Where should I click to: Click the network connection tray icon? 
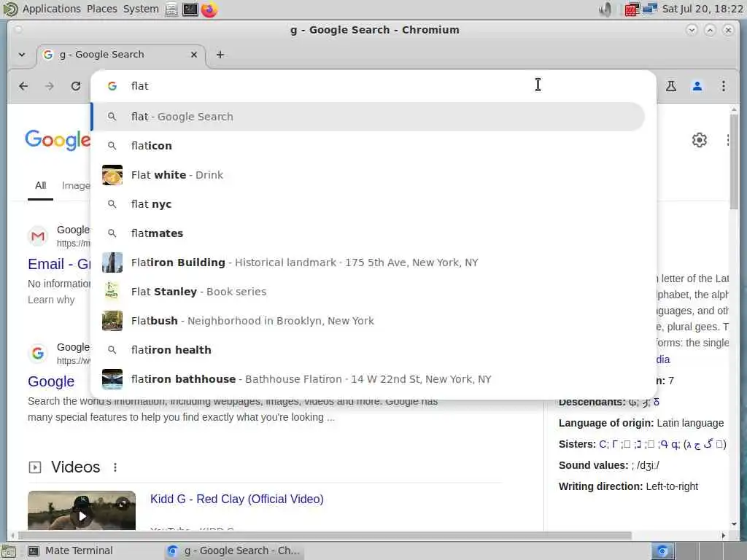coord(649,9)
